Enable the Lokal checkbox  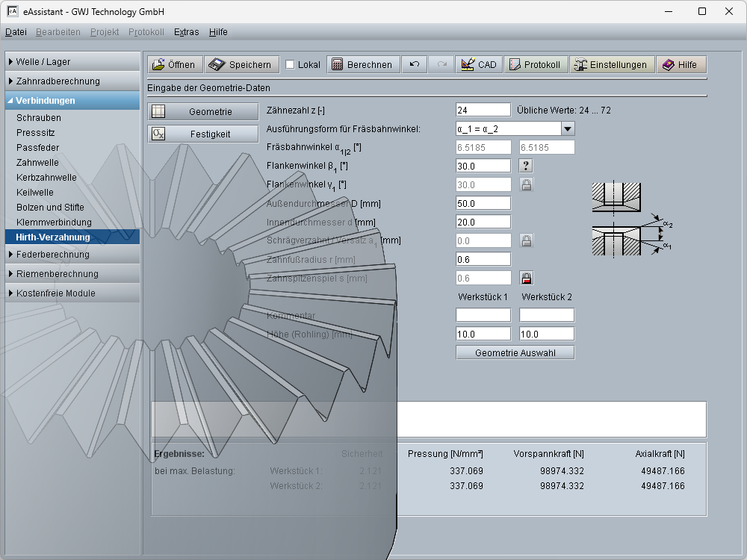click(x=291, y=65)
